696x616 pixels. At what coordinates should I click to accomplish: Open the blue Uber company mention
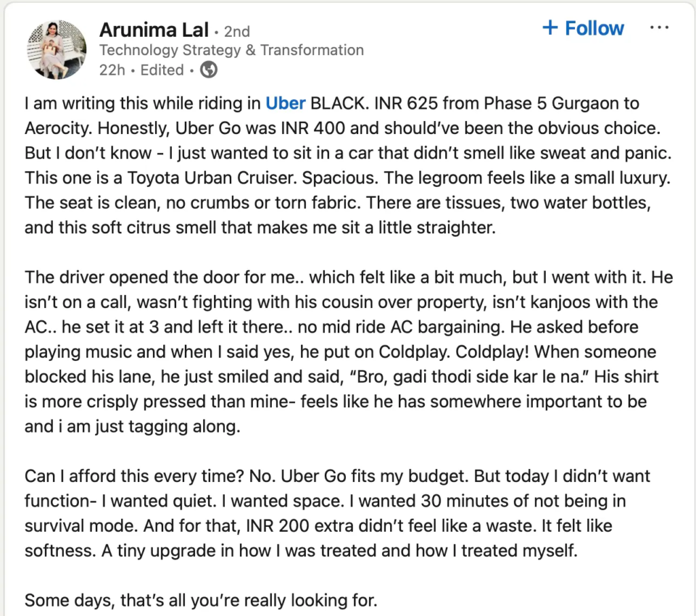tap(285, 103)
